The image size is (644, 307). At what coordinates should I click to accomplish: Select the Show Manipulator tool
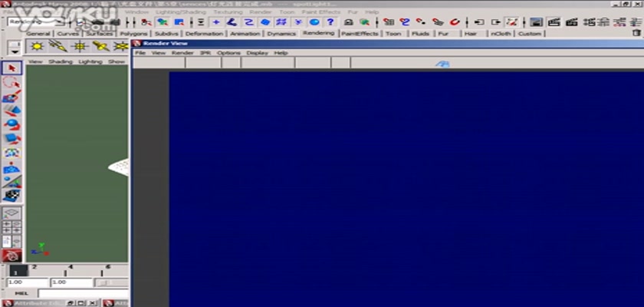(x=12, y=181)
